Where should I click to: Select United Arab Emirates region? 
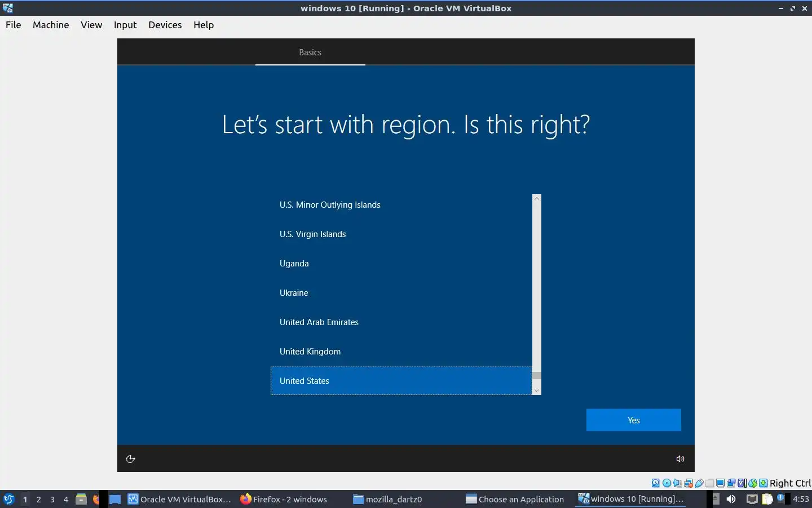401,322
